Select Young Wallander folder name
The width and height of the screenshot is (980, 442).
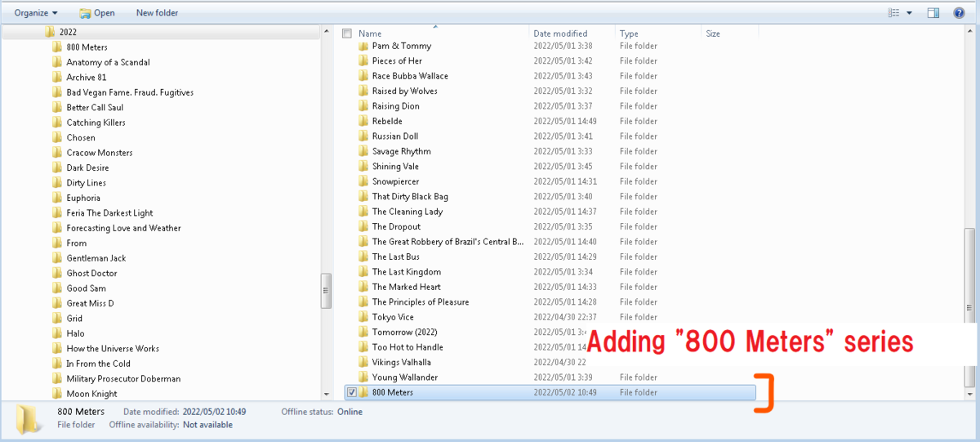[x=404, y=377]
